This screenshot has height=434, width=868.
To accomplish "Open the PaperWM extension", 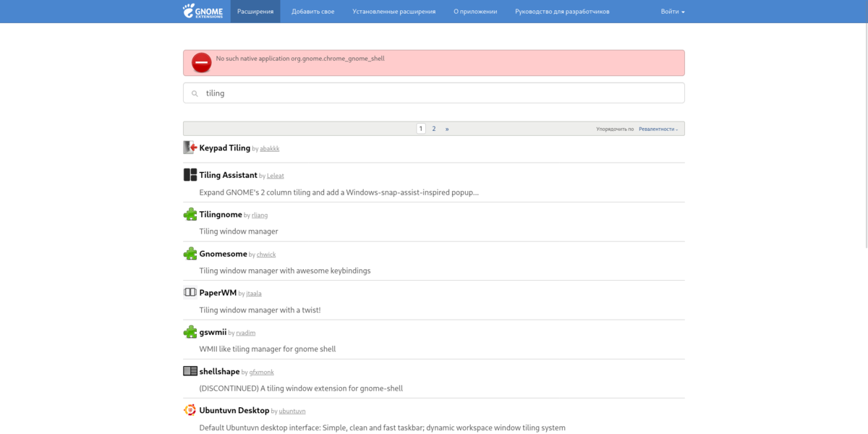I will pyautogui.click(x=218, y=293).
